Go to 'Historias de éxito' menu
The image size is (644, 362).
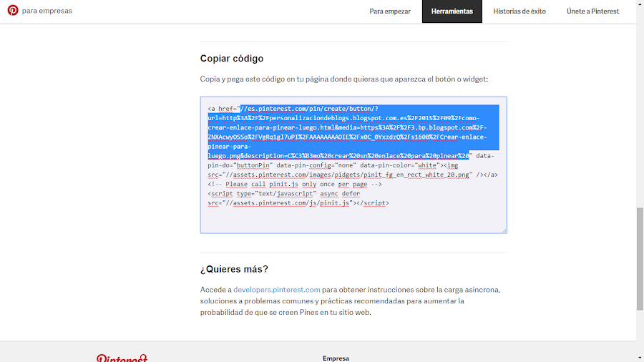(x=519, y=11)
